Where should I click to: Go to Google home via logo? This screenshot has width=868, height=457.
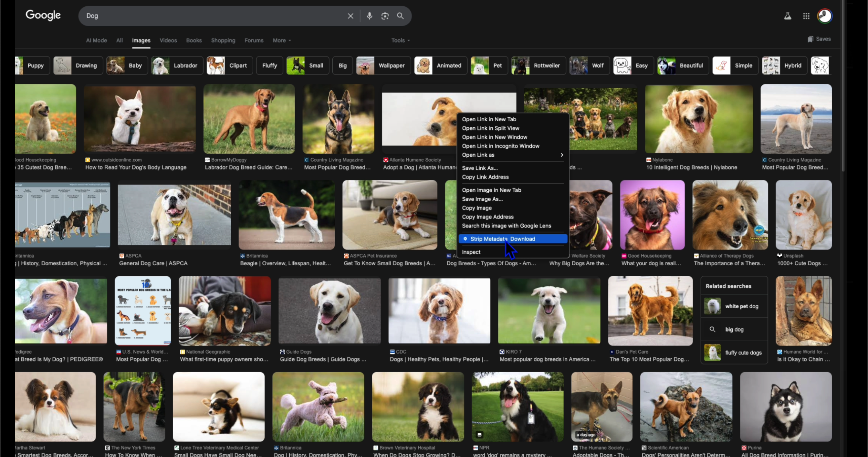pos(43,16)
